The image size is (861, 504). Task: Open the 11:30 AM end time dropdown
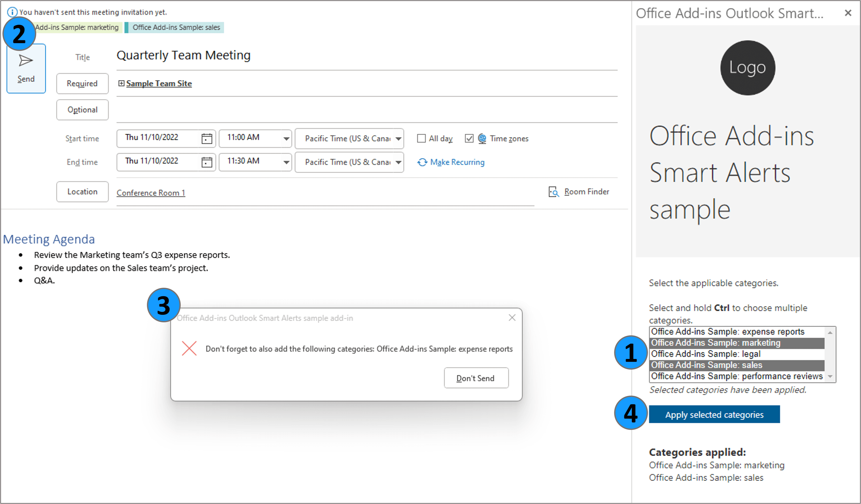[286, 162]
